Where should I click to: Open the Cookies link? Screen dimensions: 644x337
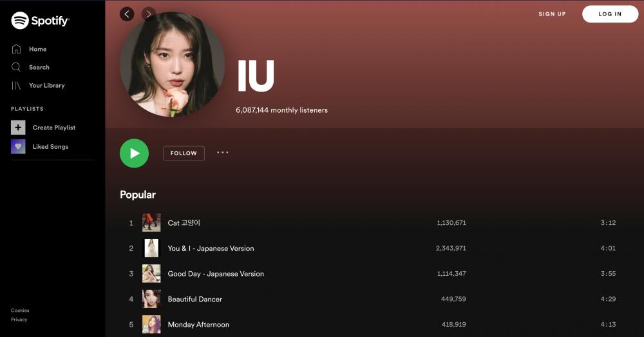20,311
